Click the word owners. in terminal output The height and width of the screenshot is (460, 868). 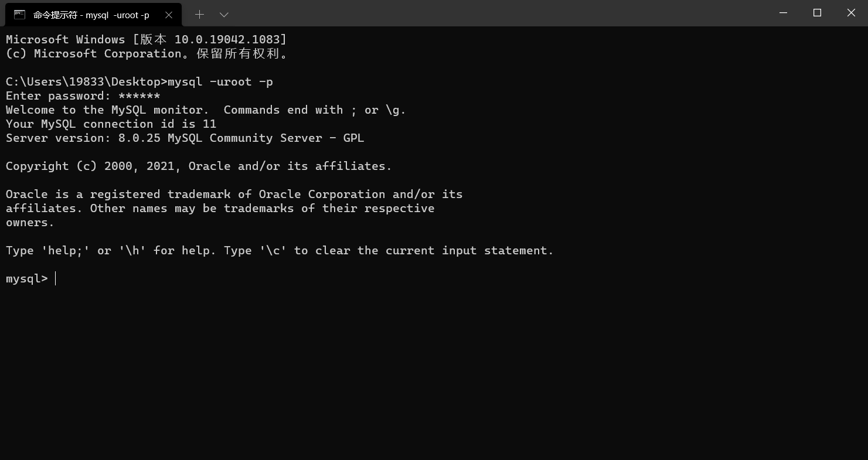click(x=30, y=222)
